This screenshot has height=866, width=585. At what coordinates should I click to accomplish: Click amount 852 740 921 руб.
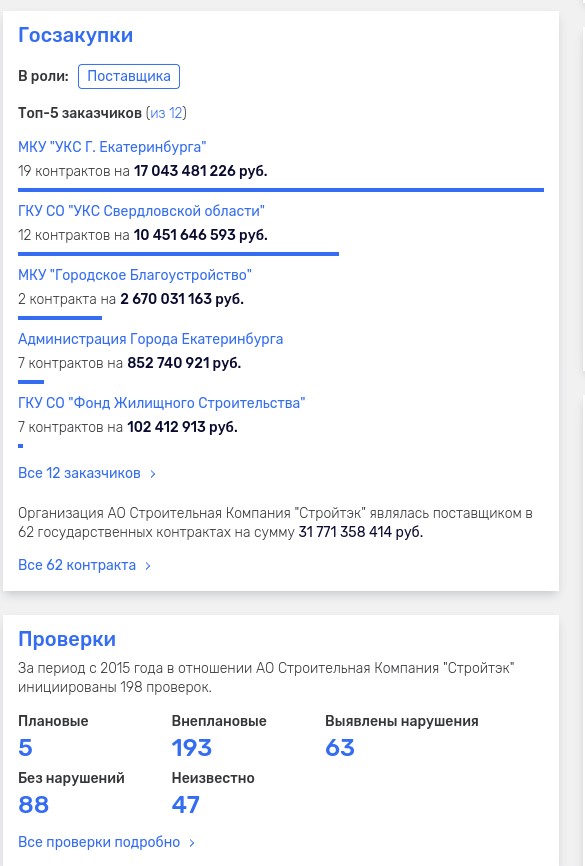point(184,363)
